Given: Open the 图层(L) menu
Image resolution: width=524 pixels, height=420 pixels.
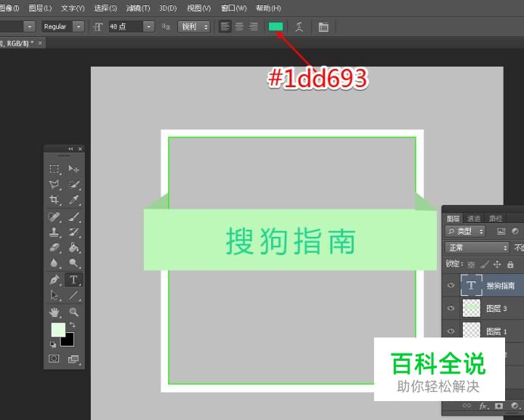Looking at the screenshot, I should tap(40, 8).
